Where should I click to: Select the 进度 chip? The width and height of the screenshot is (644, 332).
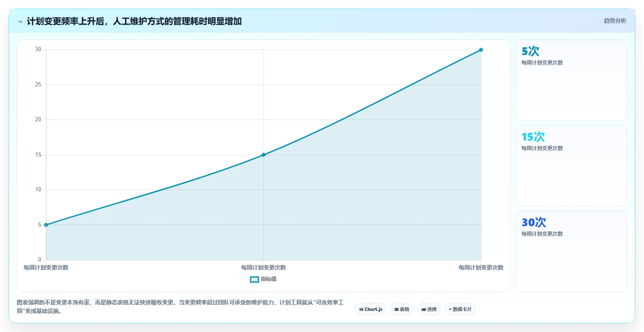point(429,309)
